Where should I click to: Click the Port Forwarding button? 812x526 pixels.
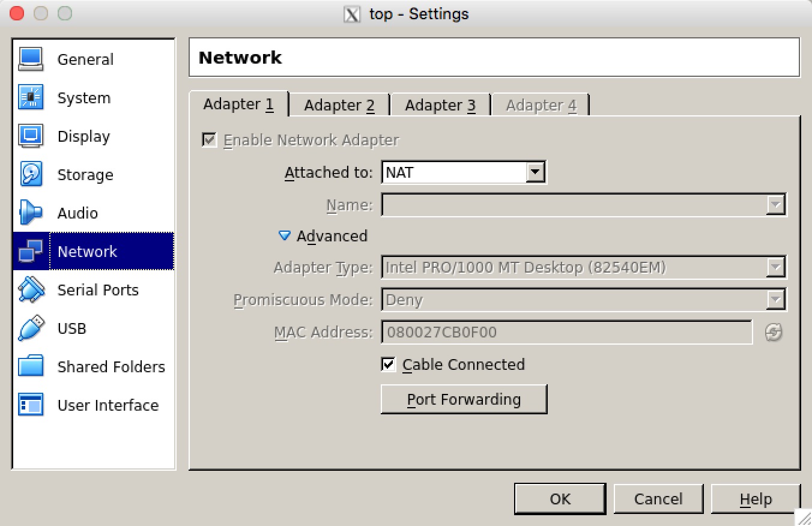[x=464, y=399]
